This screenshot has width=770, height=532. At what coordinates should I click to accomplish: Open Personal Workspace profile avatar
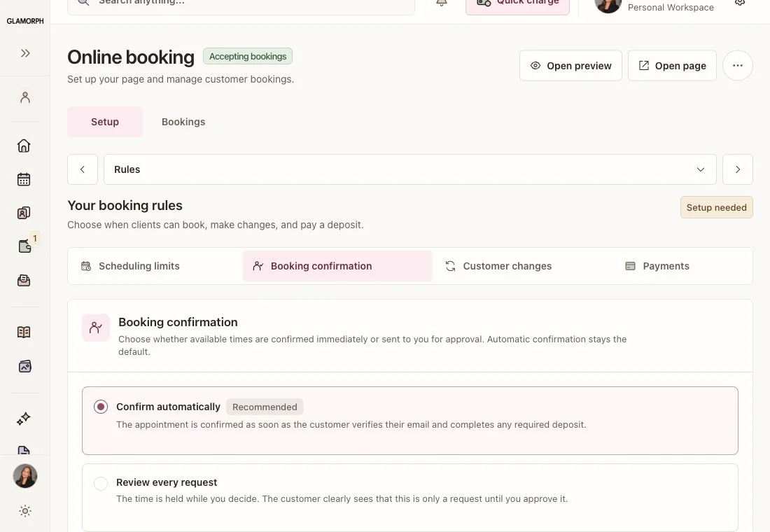[608, 5]
